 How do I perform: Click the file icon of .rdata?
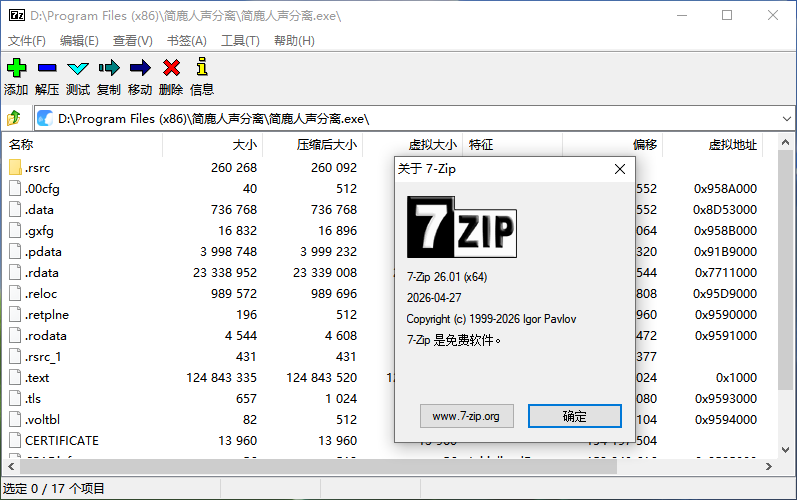point(15,272)
